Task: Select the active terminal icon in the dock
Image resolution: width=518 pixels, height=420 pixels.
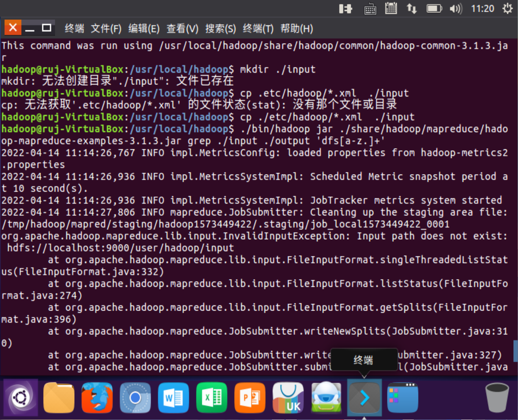Action: (364, 397)
